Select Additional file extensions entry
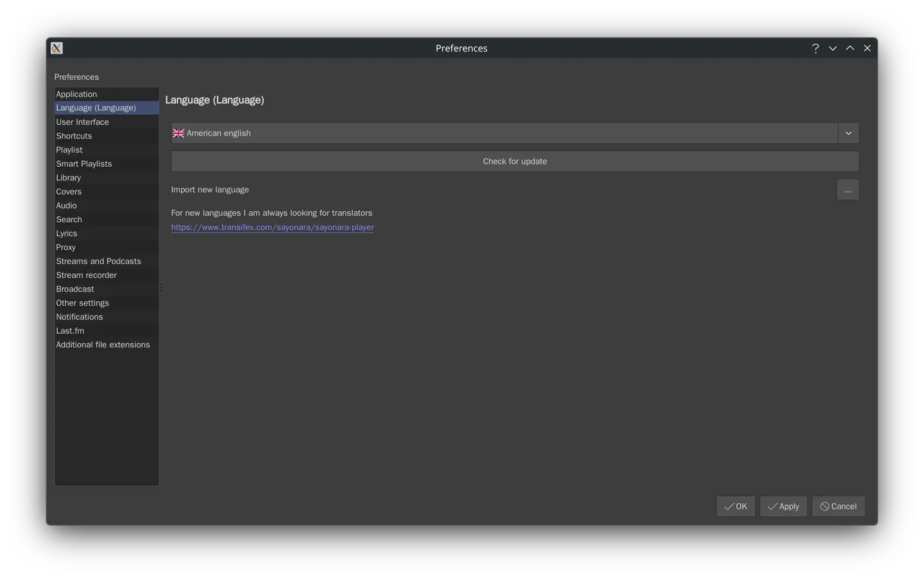The width and height of the screenshot is (924, 580). pyautogui.click(x=107, y=345)
